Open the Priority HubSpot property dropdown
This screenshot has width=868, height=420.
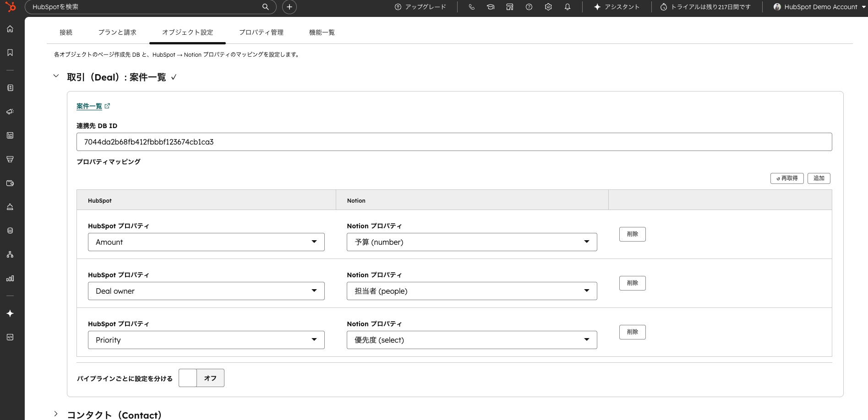coord(206,340)
